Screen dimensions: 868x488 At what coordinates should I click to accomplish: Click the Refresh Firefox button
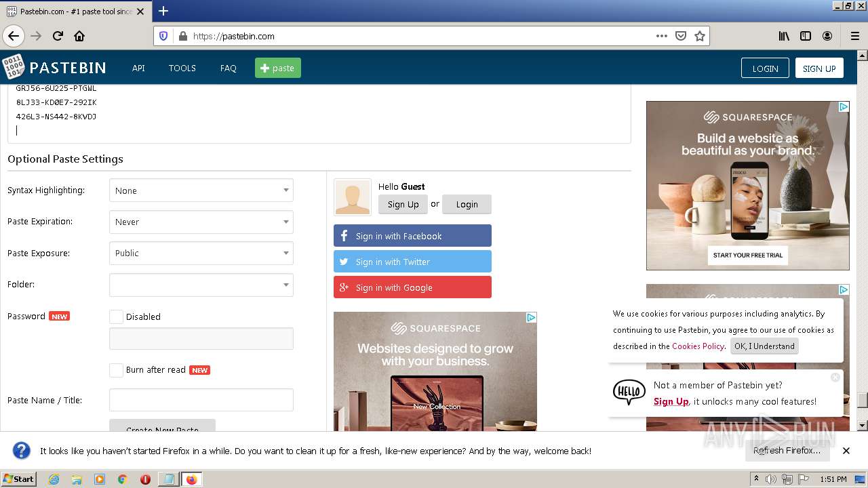coord(787,451)
